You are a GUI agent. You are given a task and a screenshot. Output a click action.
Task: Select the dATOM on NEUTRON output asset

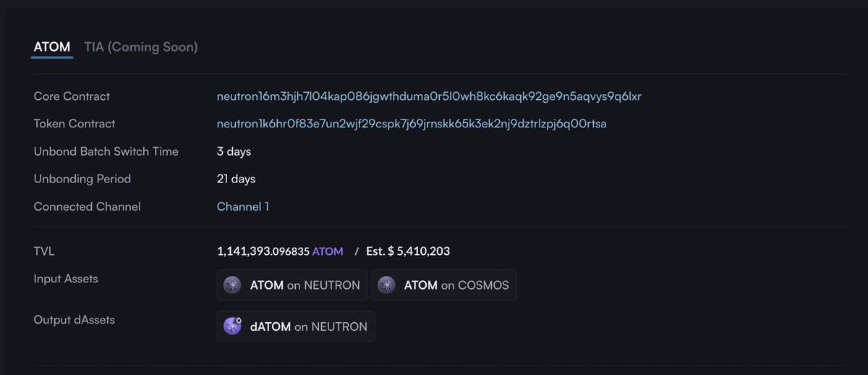click(296, 326)
